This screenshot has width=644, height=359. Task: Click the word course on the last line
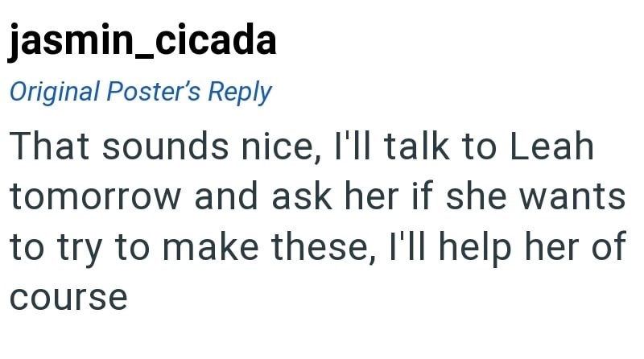point(68,298)
